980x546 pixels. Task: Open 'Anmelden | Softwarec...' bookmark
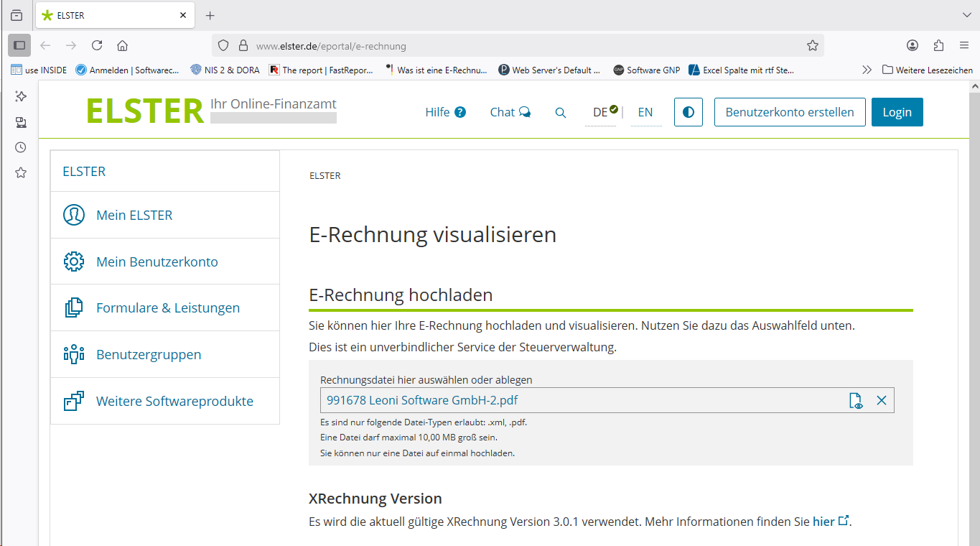pyautogui.click(x=127, y=70)
